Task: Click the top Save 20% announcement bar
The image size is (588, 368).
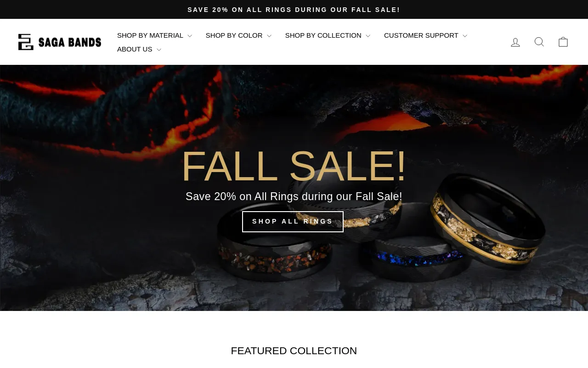Action: (294, 10)
